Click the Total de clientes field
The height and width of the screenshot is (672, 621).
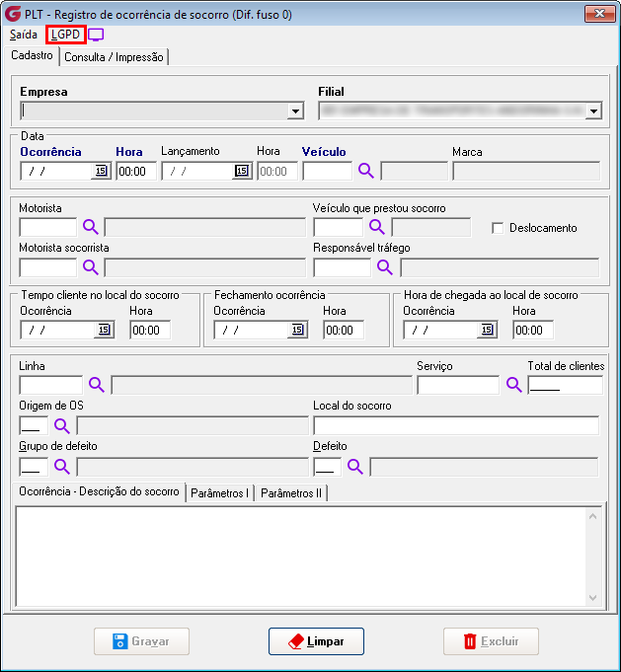coord(566,385)
